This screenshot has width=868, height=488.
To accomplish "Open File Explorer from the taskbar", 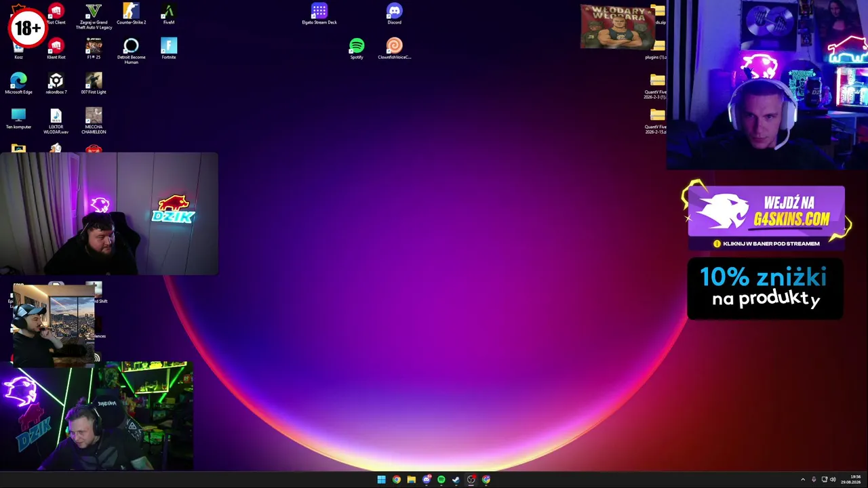I will click(x=412, y=480).
